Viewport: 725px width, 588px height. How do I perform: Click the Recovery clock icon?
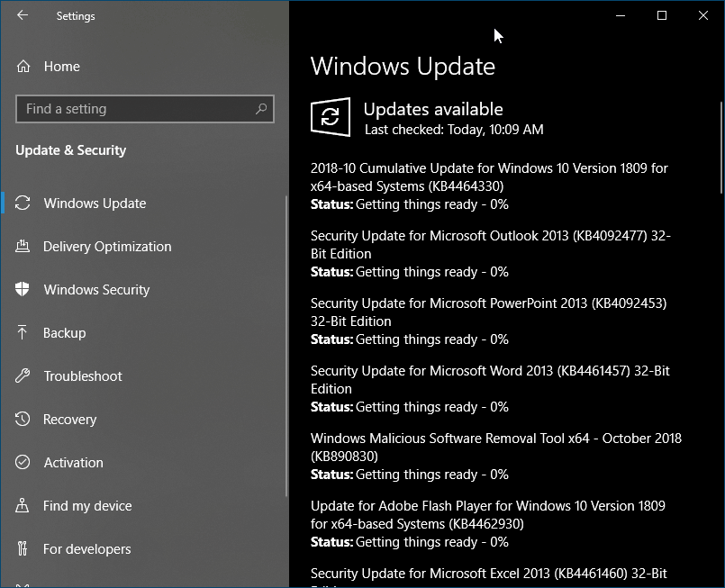[23, 419]
